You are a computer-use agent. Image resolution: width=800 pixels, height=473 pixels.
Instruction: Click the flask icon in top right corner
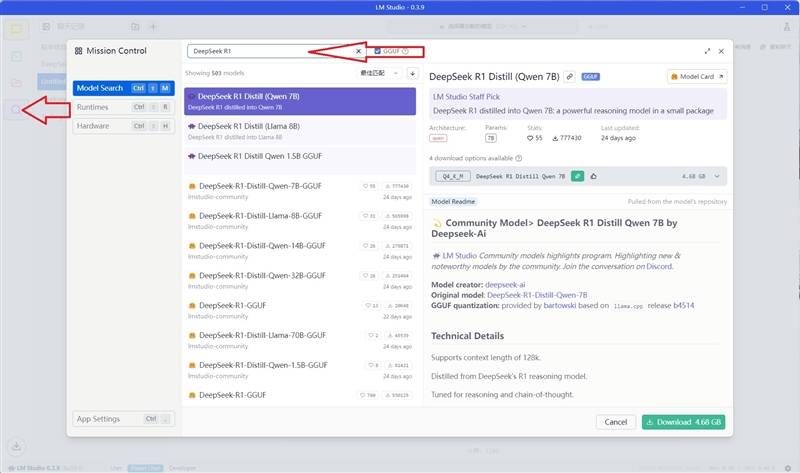point(787,27)
